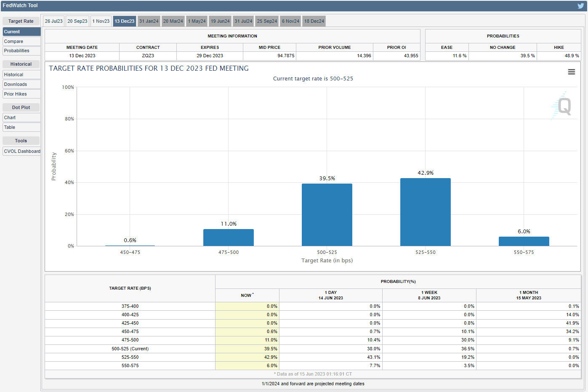
Task: Click the 43.1% one-day value
Action: 373,357
